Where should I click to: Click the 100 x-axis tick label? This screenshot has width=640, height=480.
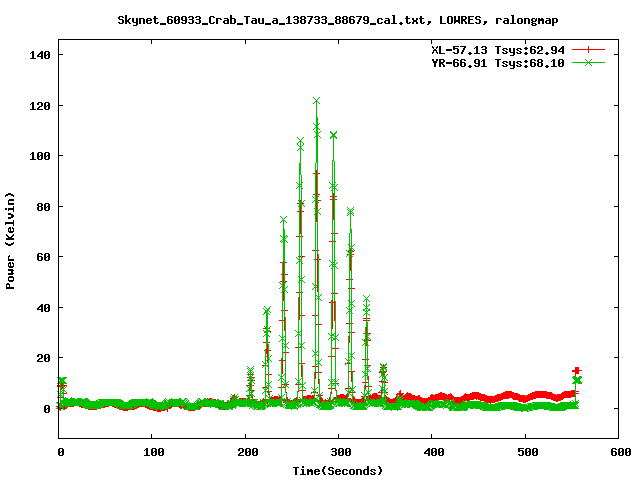pyautogui.click(x=154, y=452)
